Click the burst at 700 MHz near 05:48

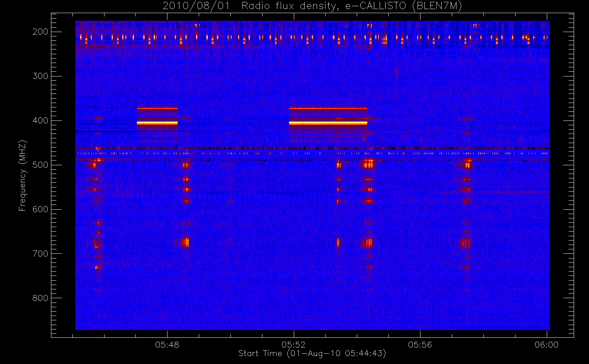[186, 242]
